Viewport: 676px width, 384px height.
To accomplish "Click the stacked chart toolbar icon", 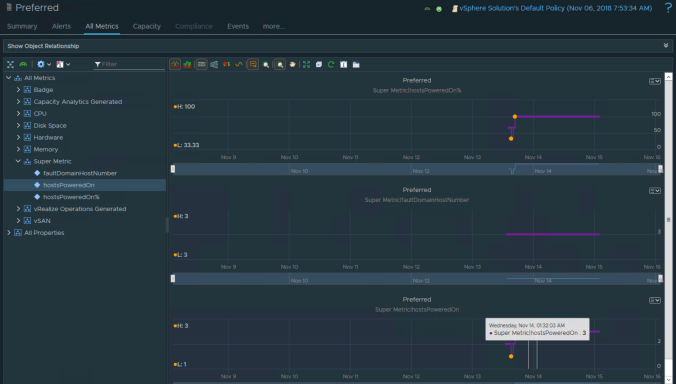I will click(187, 65).
